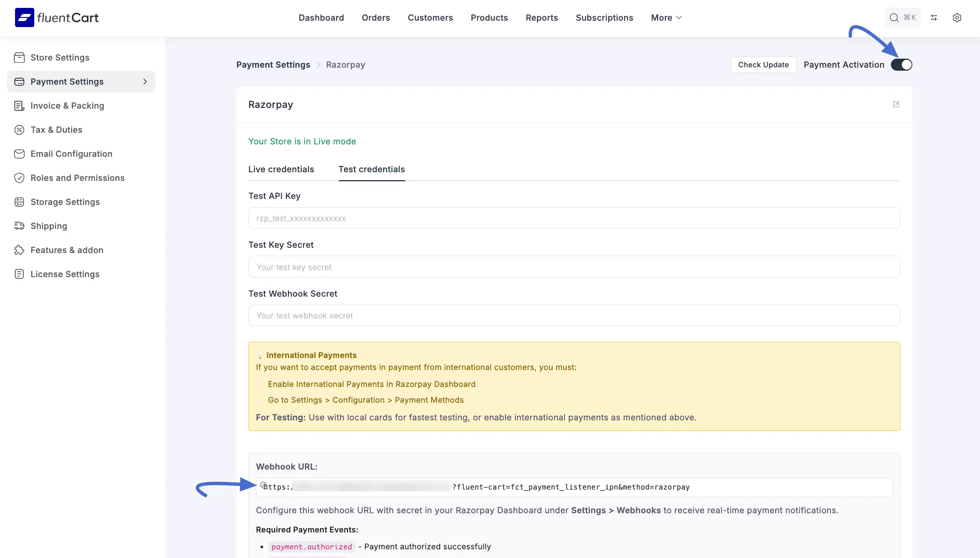The width and height of the screenshot is (980, 558).
Task: Click the edit pencil icon on Razorpay card
Action: [897, 104]
